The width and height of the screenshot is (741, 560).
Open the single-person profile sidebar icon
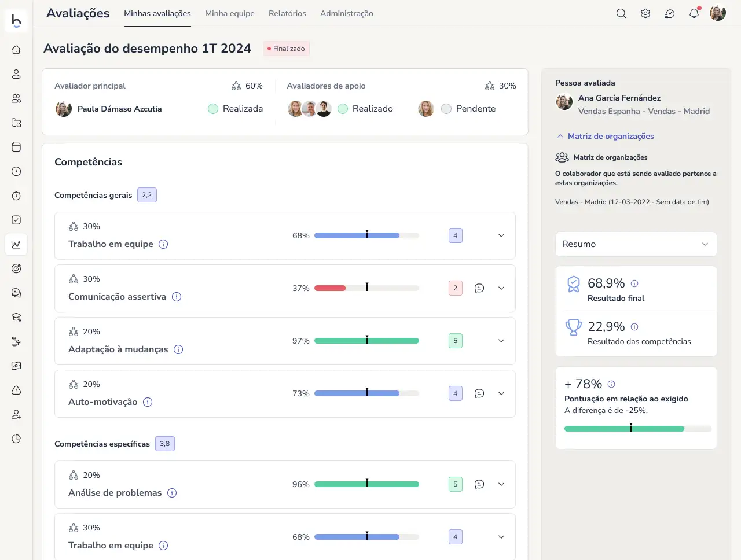pos(16,74)
